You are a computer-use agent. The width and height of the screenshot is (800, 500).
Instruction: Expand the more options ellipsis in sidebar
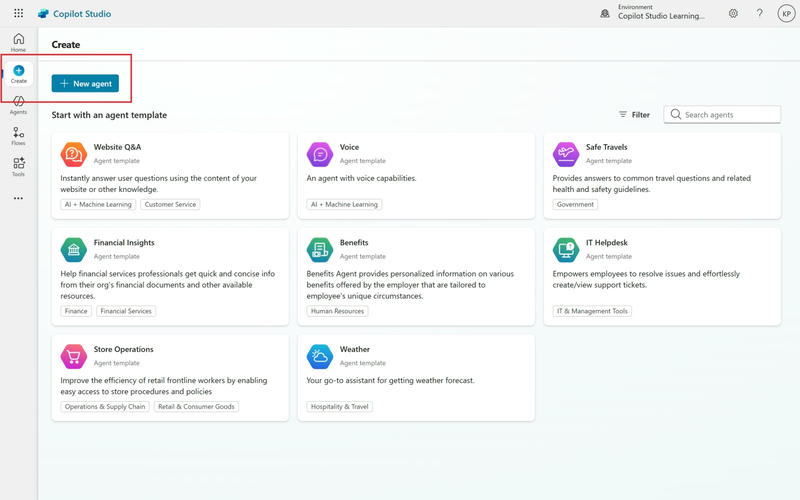point(18,198)
